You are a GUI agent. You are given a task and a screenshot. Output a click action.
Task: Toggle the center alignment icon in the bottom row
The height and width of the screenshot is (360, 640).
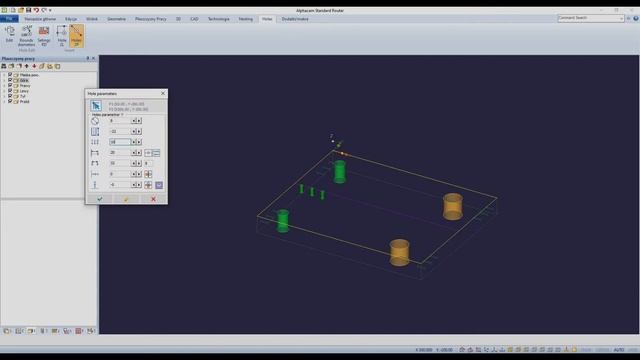coord(148,185)
